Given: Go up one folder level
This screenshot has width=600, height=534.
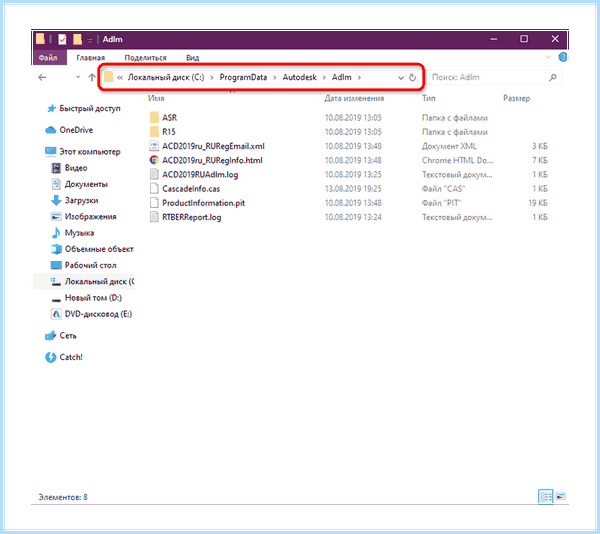Looking at the screenshot, I should point(92,78).
